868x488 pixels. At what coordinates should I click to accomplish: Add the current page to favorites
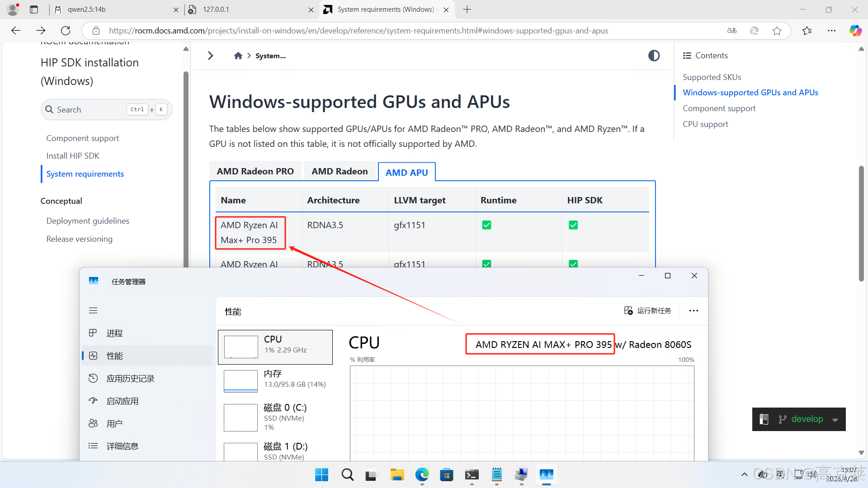point(777,30)
